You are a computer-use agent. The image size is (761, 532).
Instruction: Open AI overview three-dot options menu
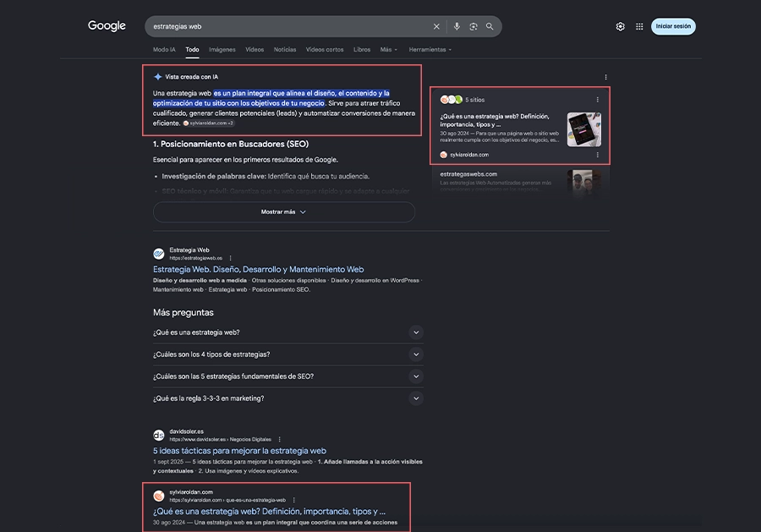click(605, 77)
